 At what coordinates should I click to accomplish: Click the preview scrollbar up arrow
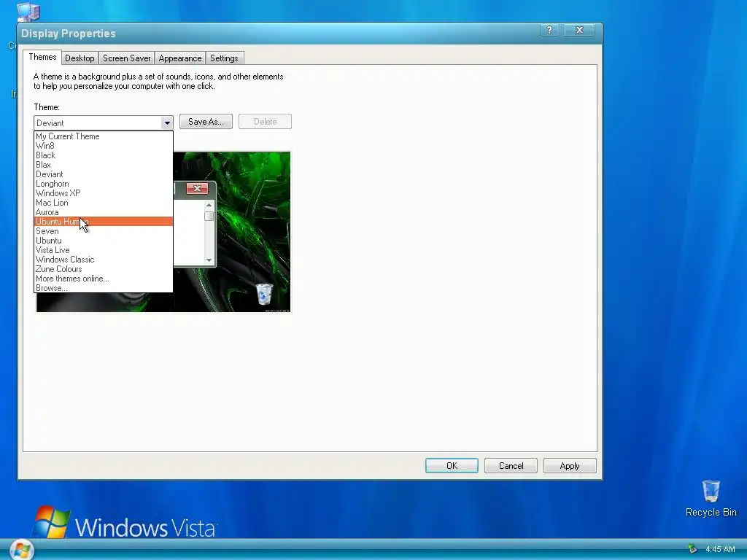[209, 205]
